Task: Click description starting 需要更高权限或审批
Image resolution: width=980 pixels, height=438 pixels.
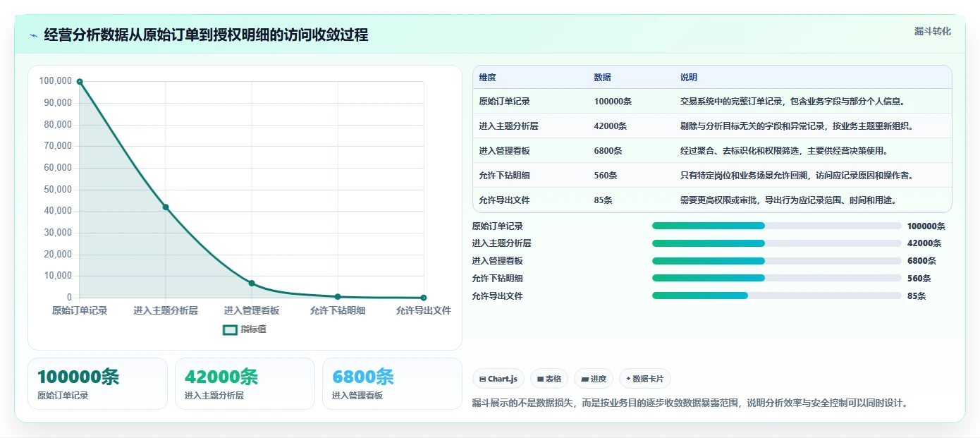Action: point(788,200)
